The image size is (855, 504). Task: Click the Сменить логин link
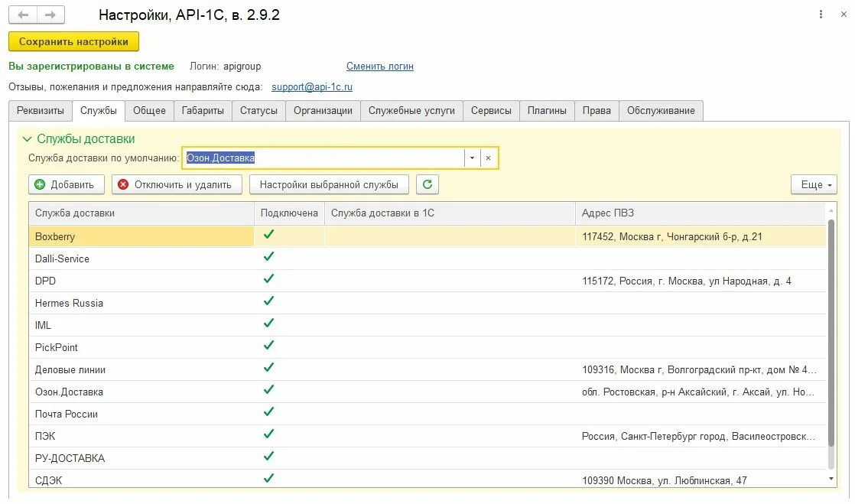(380, 66)
